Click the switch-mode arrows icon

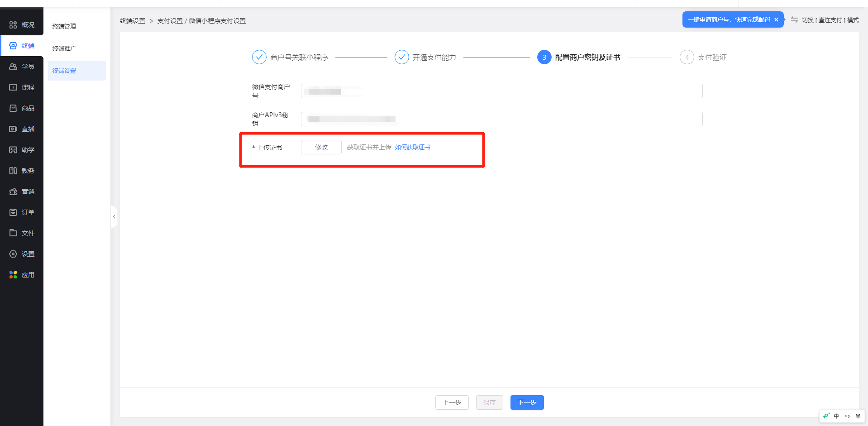pyautogui.click(x=794, y=19)
